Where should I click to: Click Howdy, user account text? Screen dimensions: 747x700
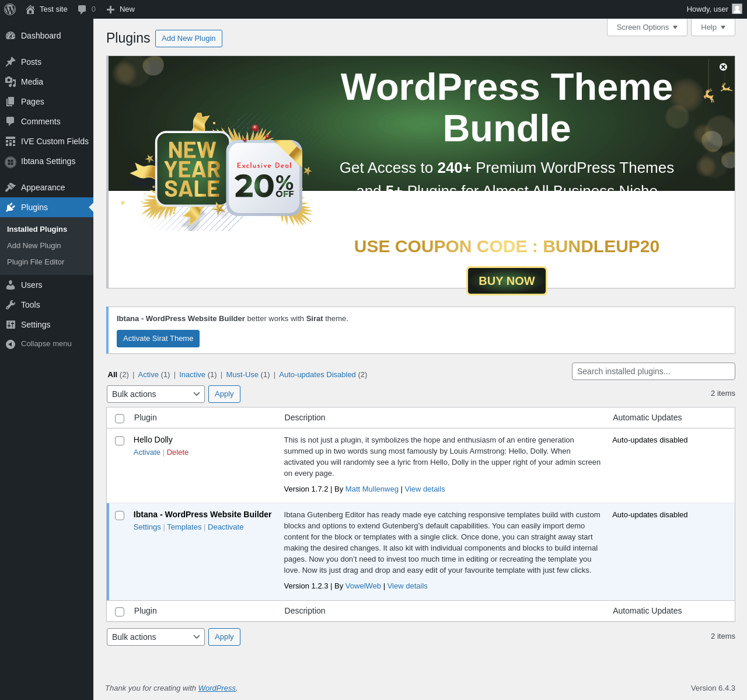tap(707, 9)
